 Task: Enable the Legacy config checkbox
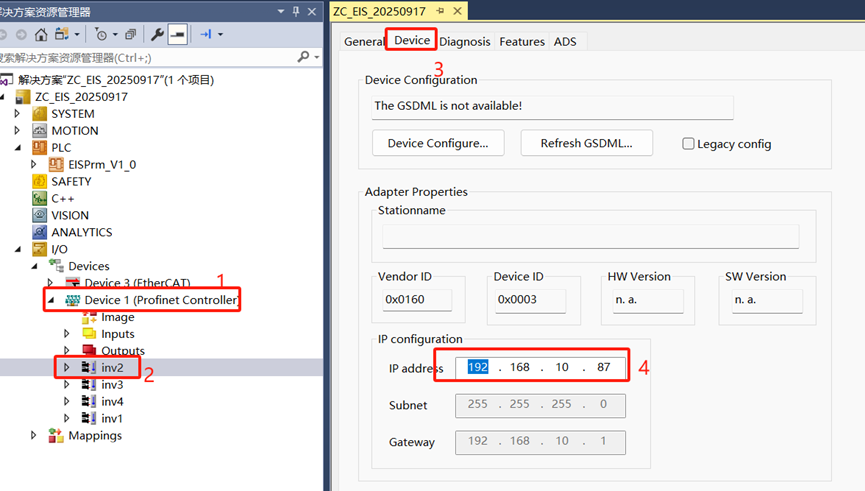688,144
